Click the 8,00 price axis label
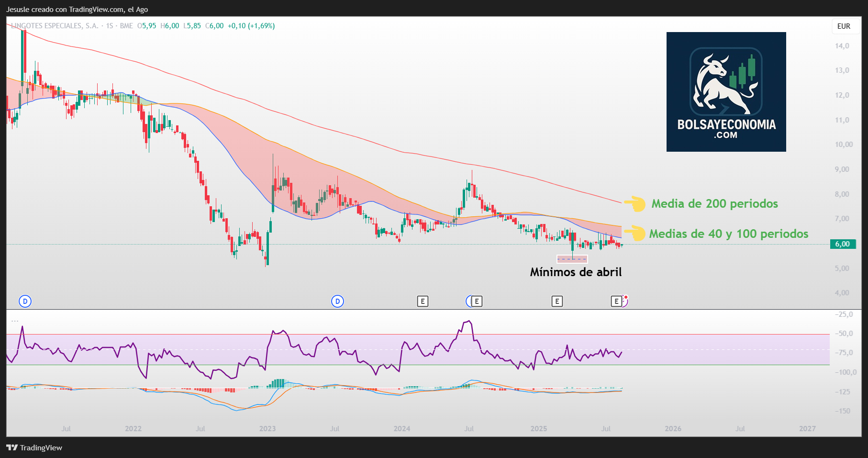 (842, 194)
